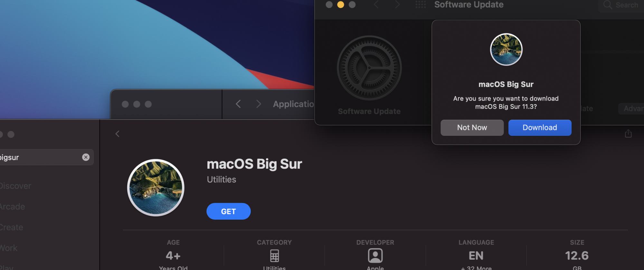644x270 pixels.
Task: Click the 12.6 size value
Action: pos(577,256)
